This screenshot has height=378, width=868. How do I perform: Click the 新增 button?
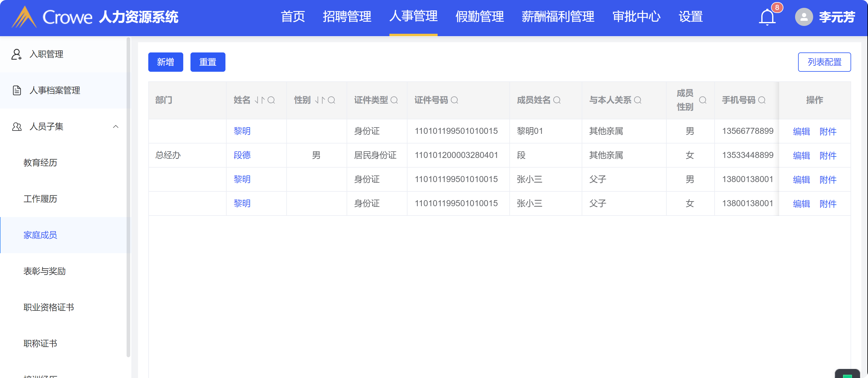click(x=165, y=62)
